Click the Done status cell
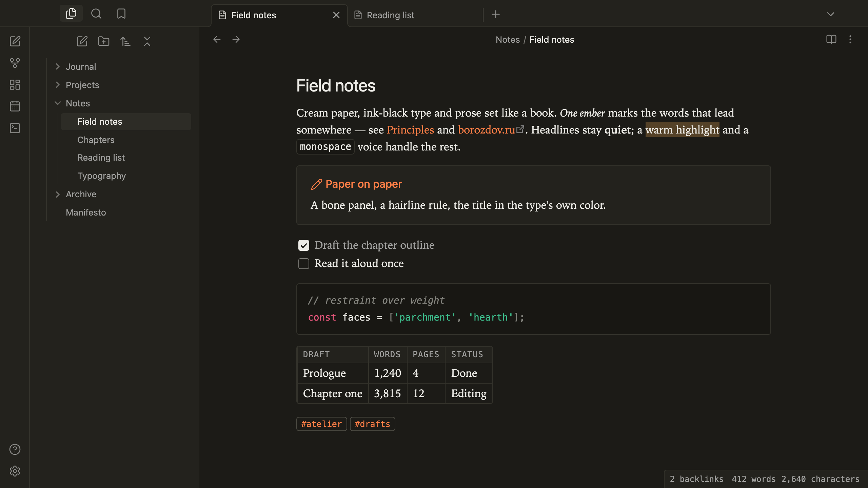The height and width of the screenshot is (488, 868). (469, 373)
